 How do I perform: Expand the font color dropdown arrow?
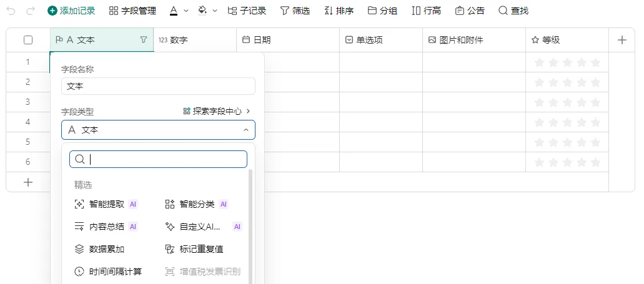(186, 11)
